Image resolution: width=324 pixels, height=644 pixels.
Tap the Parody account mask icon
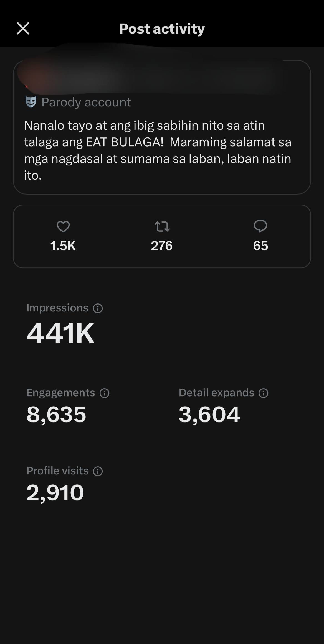point(31,102)
